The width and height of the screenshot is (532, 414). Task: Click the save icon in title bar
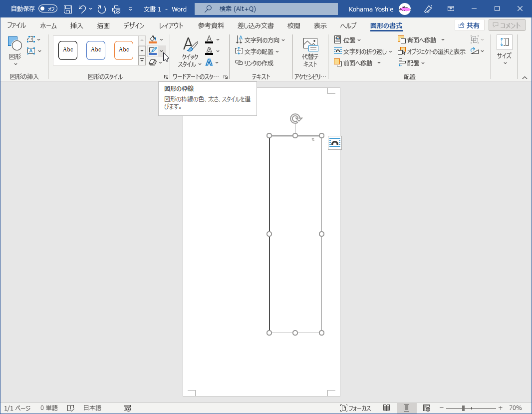tap(68, 9)
